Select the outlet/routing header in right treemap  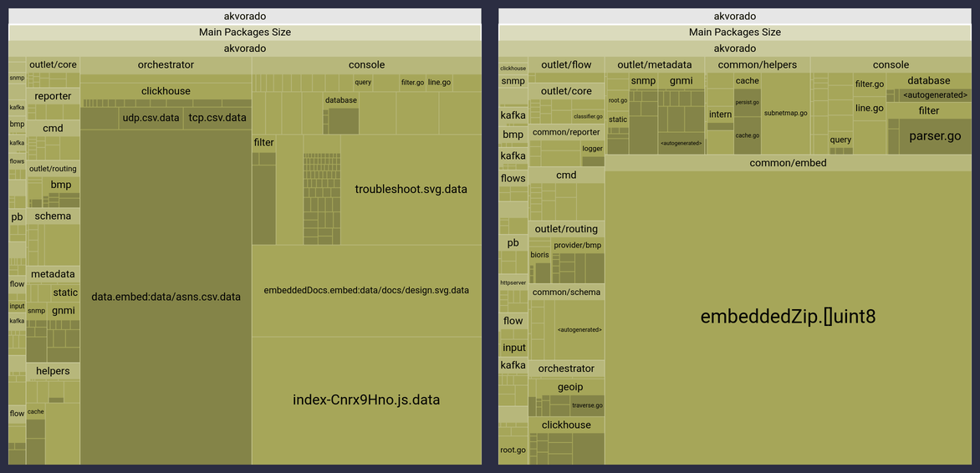(566, 229)
